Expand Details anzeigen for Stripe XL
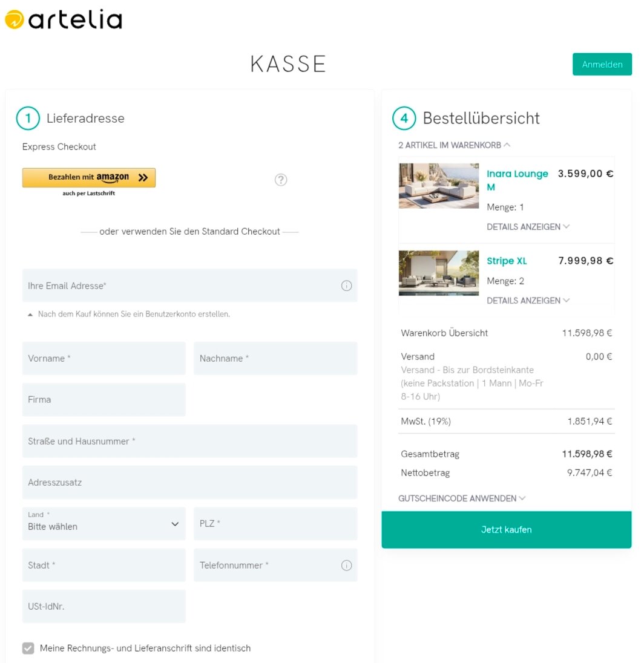 click(x=528, y=301)
